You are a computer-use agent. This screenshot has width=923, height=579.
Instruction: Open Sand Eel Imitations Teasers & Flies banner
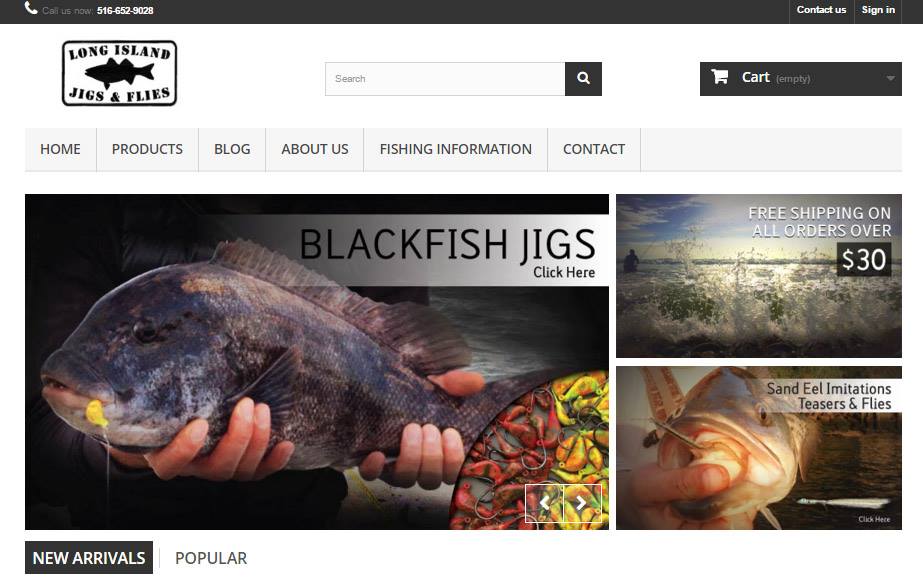[x=759, y=448]
